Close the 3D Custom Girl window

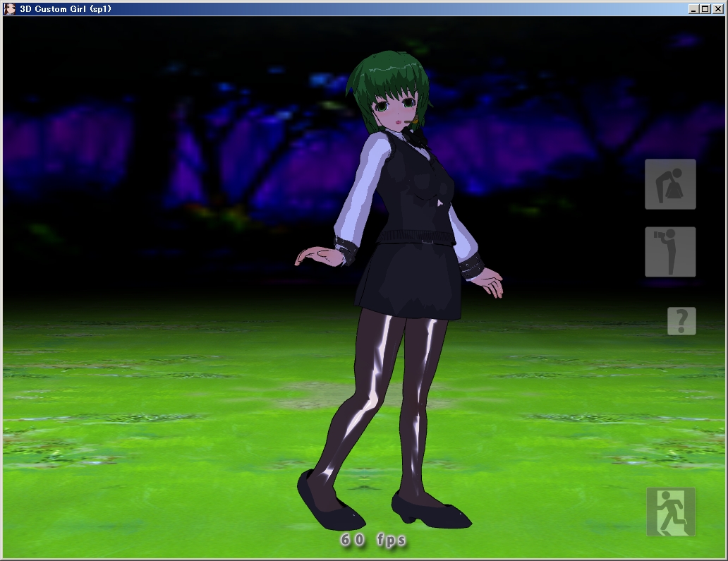(717, 9)
